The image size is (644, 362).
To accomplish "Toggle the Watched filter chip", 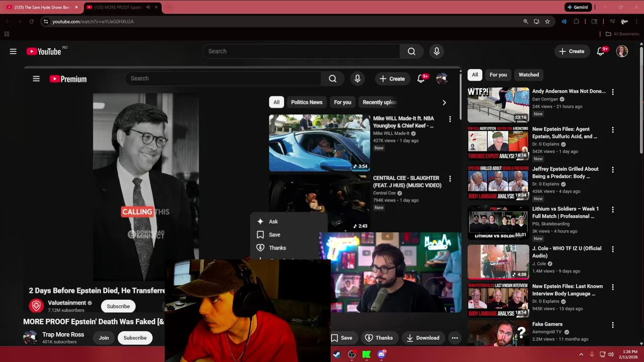I will (529, 75).
